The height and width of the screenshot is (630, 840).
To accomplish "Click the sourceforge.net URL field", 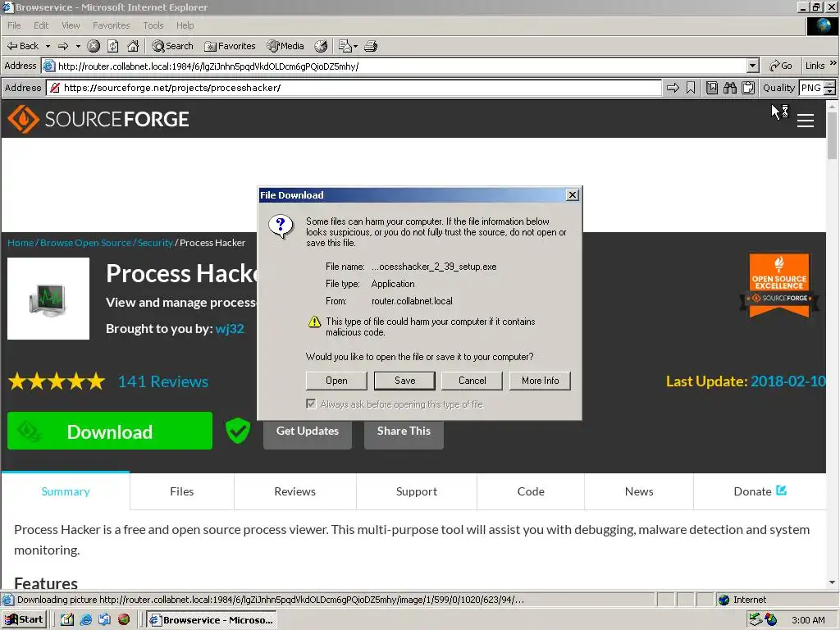I will tap(354, 88).
